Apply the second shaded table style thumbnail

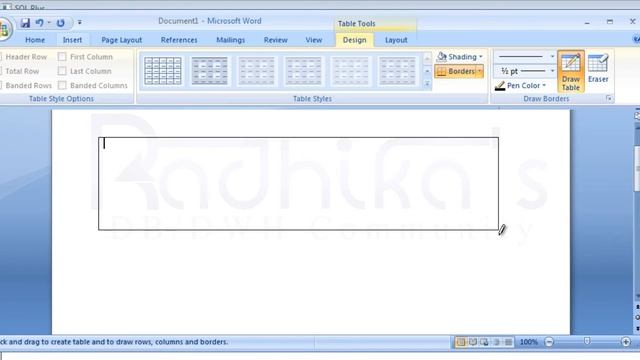[209, 71]
